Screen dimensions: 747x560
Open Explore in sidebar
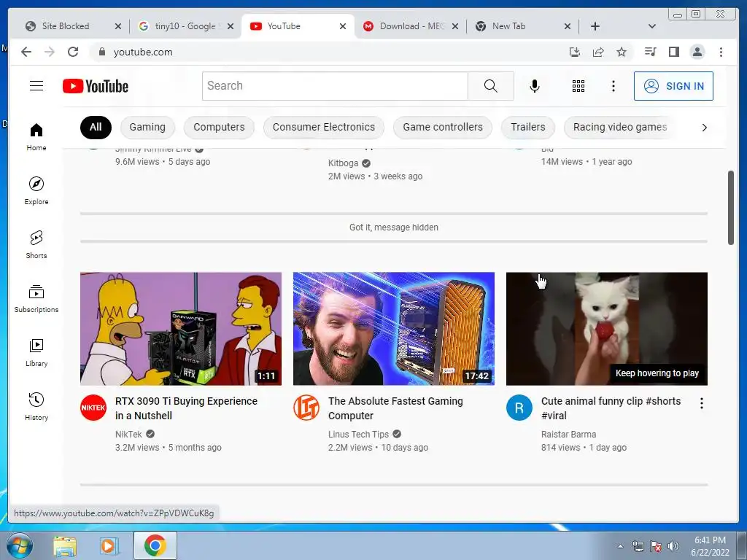click(36, 190)
